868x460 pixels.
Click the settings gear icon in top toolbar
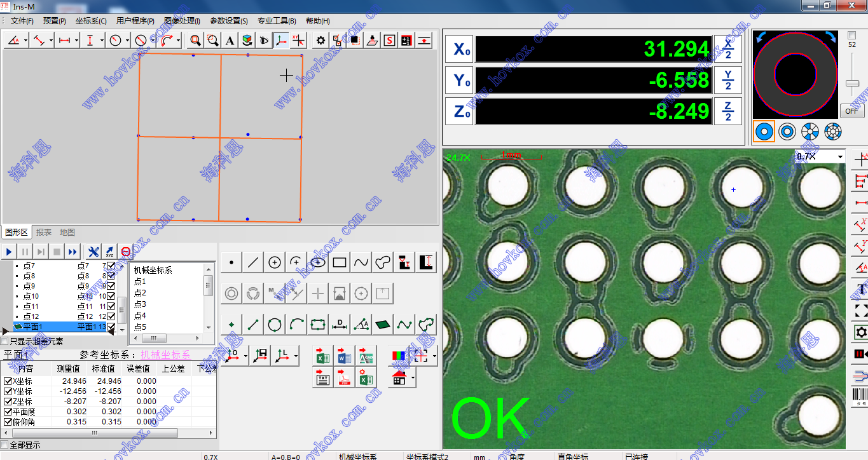tap(320, 41)
